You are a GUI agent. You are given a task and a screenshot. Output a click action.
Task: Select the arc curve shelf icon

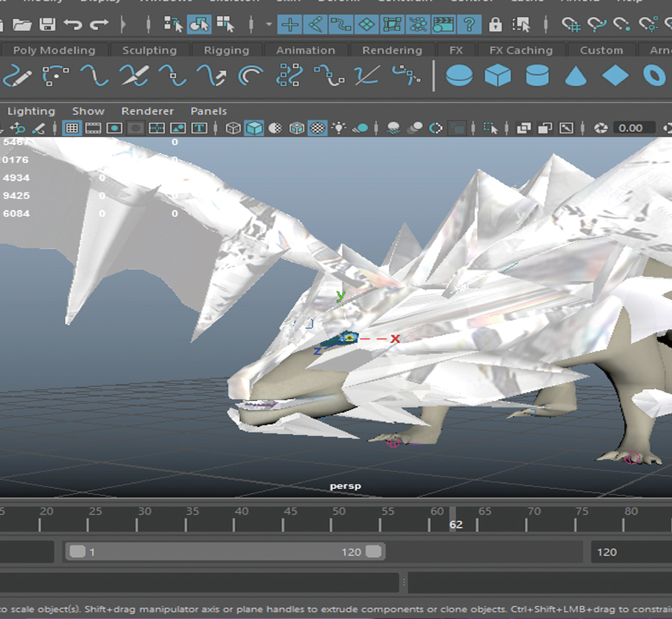point(251,75)
